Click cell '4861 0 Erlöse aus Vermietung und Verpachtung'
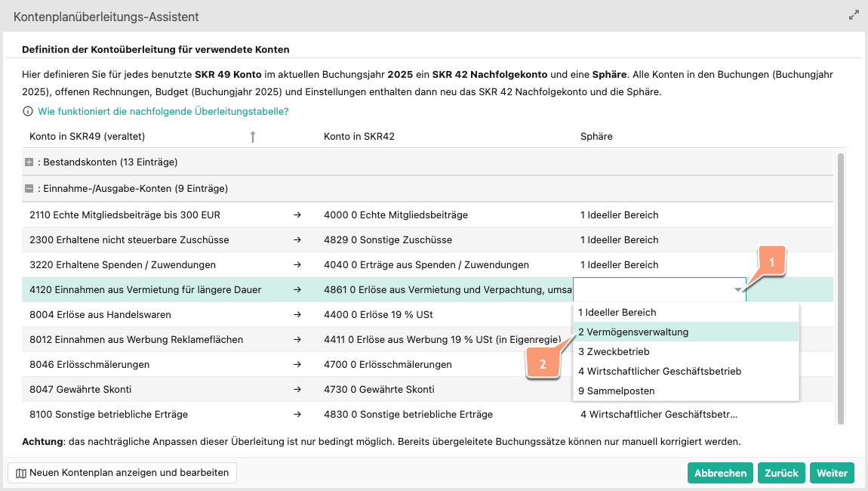The height and width of the screenshot is (491, 868). [448, 290]
